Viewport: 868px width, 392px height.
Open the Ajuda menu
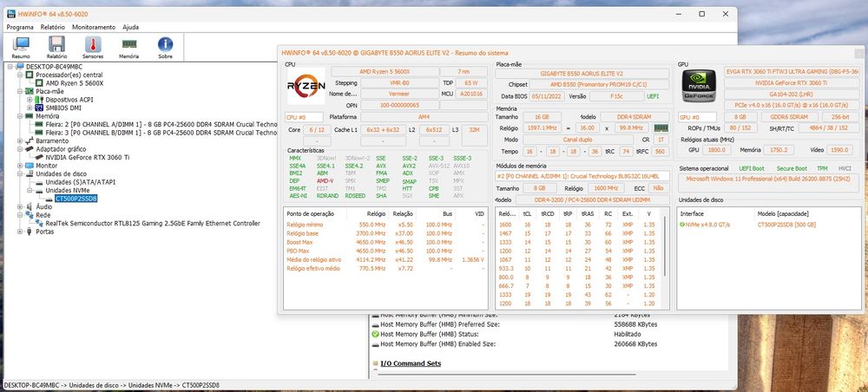point(131,27)
